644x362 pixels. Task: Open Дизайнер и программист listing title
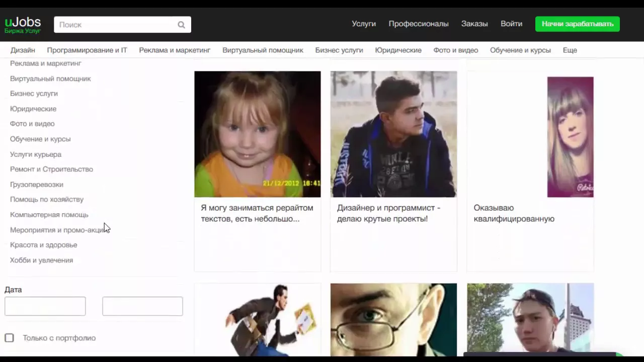point(389,213)
